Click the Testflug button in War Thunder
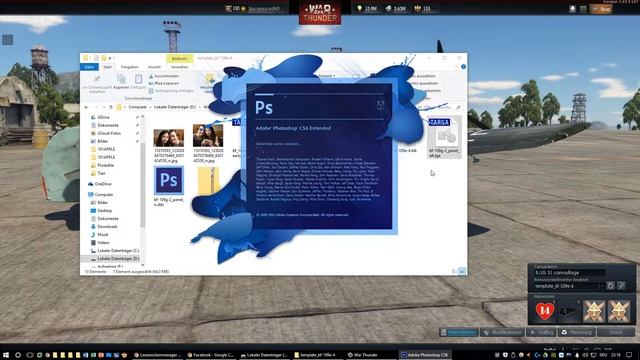The width and height of the screenshot is (640, 360). [x=541, y=332]
